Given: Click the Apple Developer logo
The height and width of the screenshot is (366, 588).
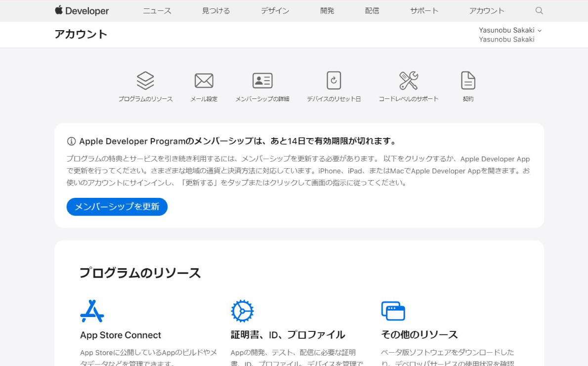Looking at the screenshot, I should [82, 10].
